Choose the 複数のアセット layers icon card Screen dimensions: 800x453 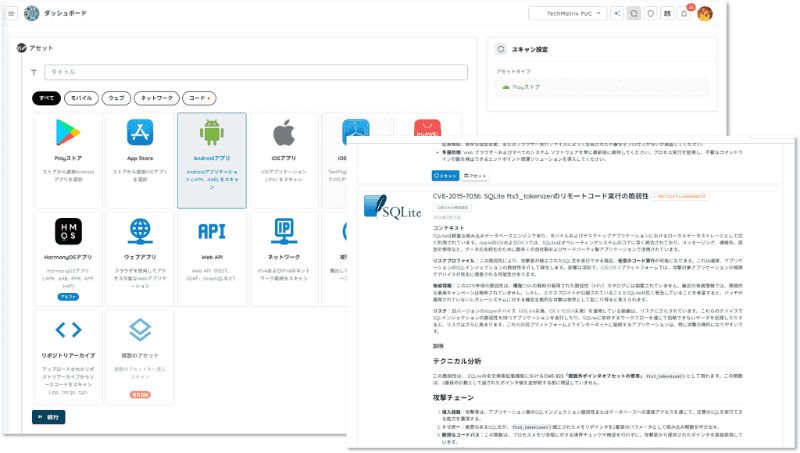pos(140,330)
